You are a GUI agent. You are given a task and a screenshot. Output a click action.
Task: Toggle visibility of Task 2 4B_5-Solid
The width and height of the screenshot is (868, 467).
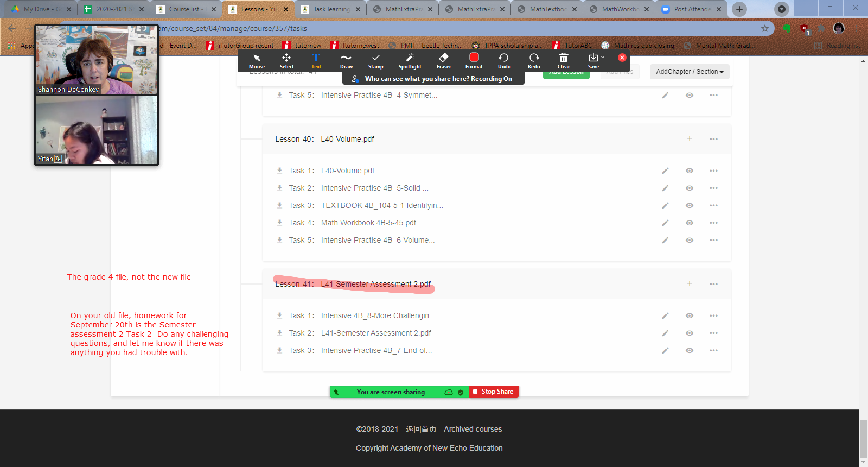(690, 188)
